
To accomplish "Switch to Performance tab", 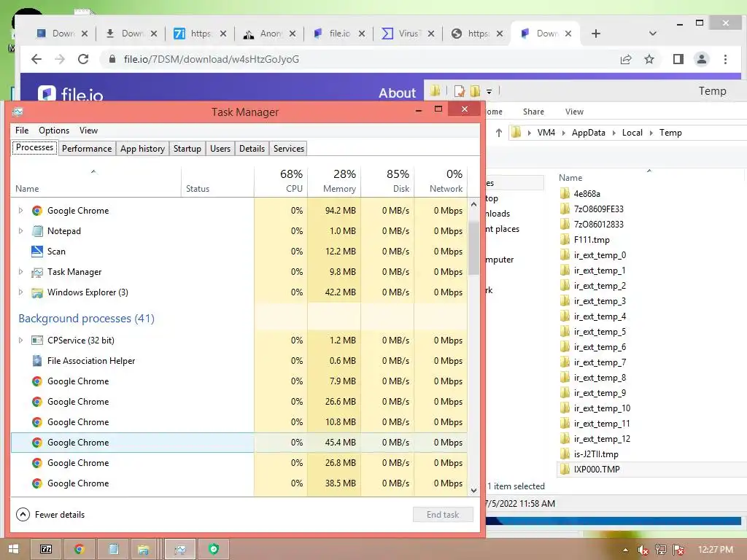I will tap(87, 149).
